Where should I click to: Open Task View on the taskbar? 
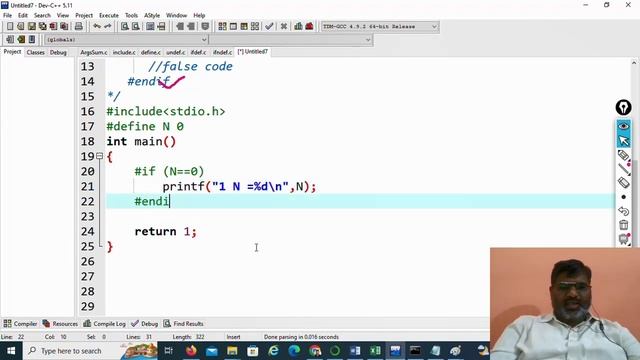(x=169, y=351)
